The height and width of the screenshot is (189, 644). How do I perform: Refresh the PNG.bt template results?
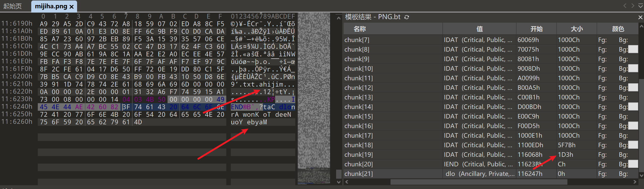click(x=407, y=17)
